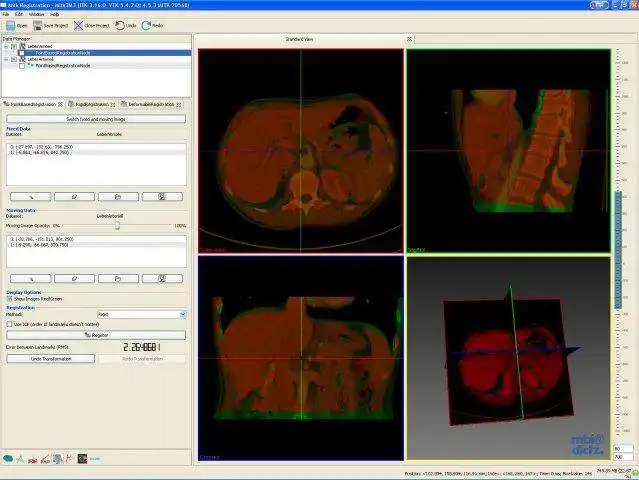Click the Undo Transformation button
Image resolution: width=639 pixels, height=480 pixels.
(x=51, y=359)
